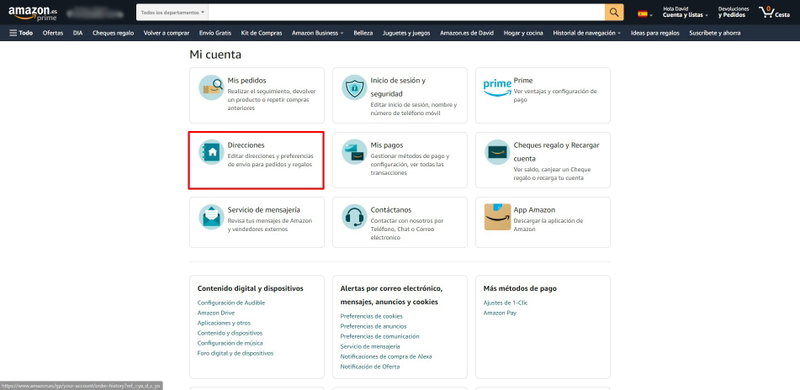Click the security shield icon
The width and height of the screenshot is (800, 390).
click(x=354, y=87)
